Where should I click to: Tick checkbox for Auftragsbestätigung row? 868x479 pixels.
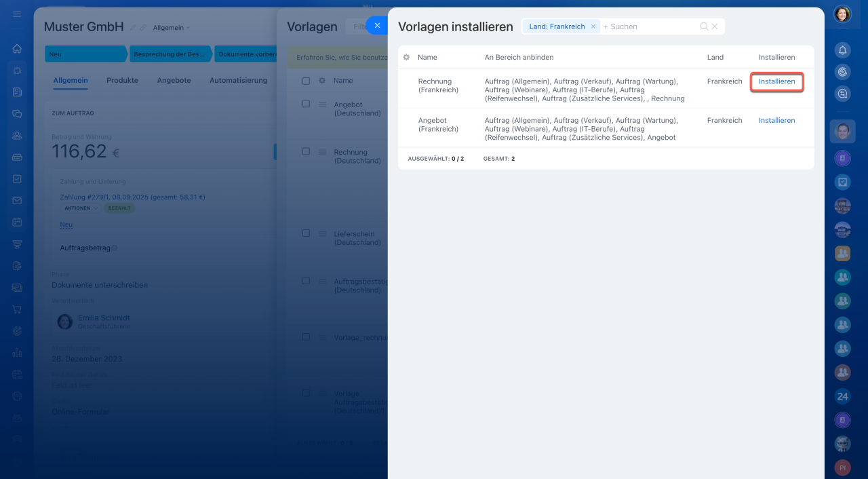point(306,280)
